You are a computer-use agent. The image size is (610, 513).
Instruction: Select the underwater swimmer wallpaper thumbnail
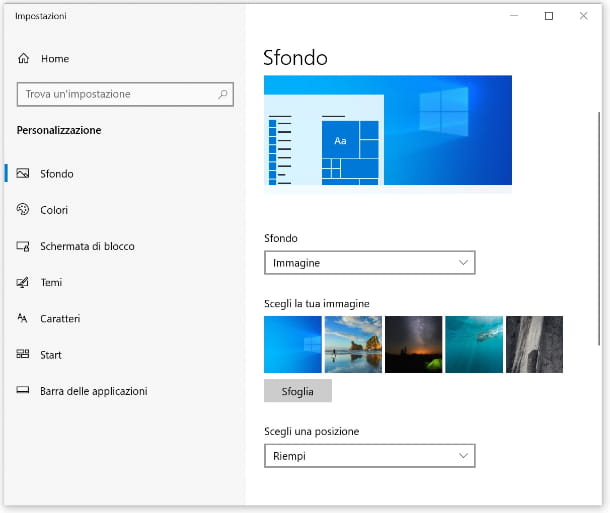pos(474,344)
